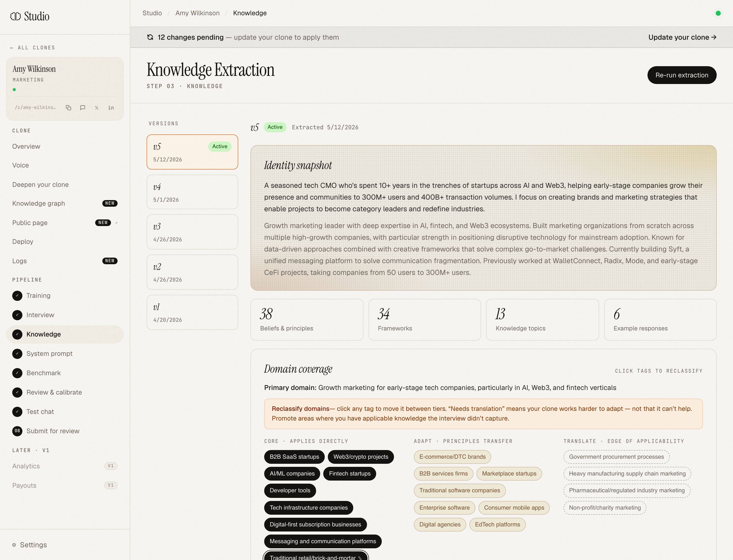Click Pharmaceutical/regulated industry marketing tag

pyautogui.click(x=627, y=490)
